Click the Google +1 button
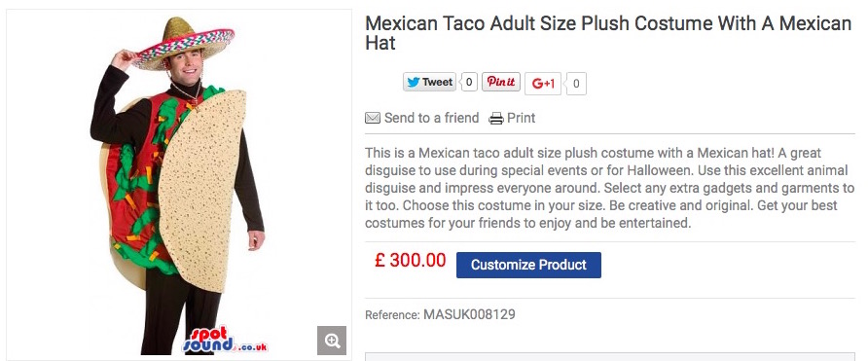868x361 pixels. tap(543, 84)
